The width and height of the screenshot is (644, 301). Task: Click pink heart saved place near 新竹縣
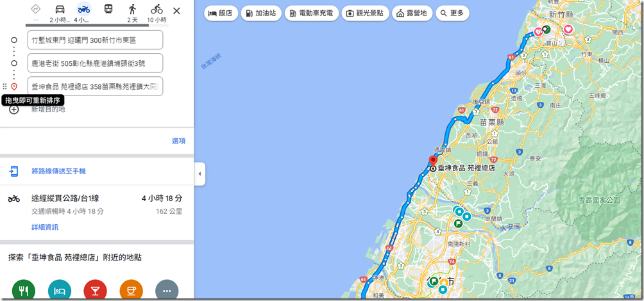568,29
